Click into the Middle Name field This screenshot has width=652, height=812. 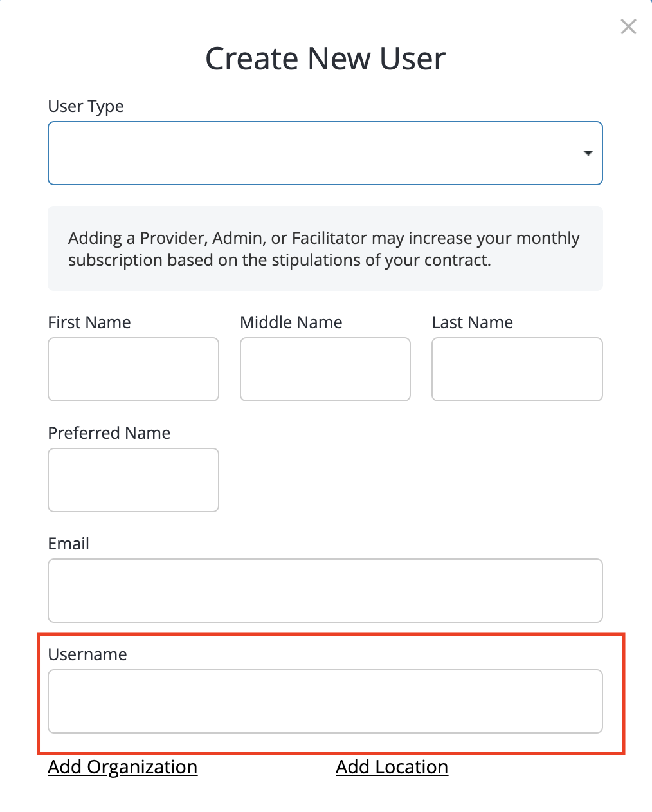(325, 369)
